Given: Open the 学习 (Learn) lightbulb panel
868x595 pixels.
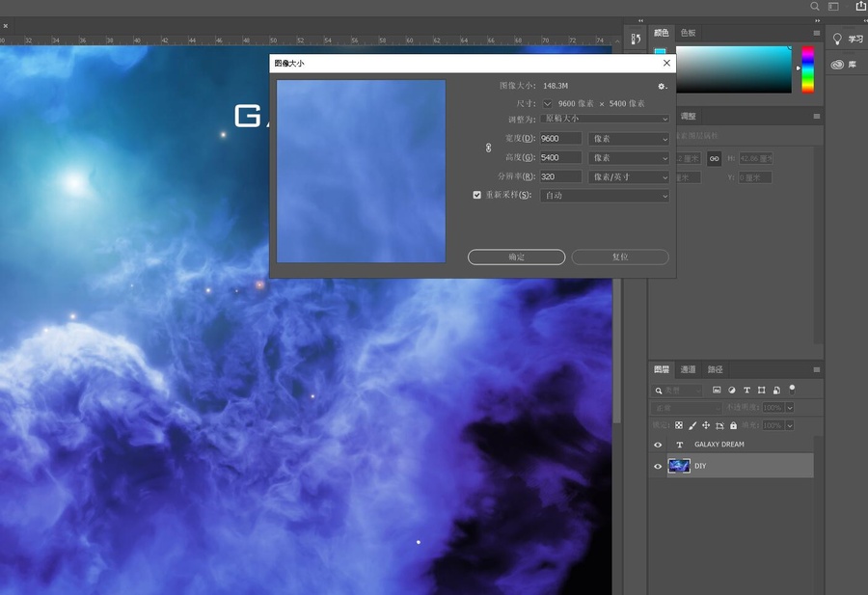Looking at the screenshot, I should coord(848,39).
